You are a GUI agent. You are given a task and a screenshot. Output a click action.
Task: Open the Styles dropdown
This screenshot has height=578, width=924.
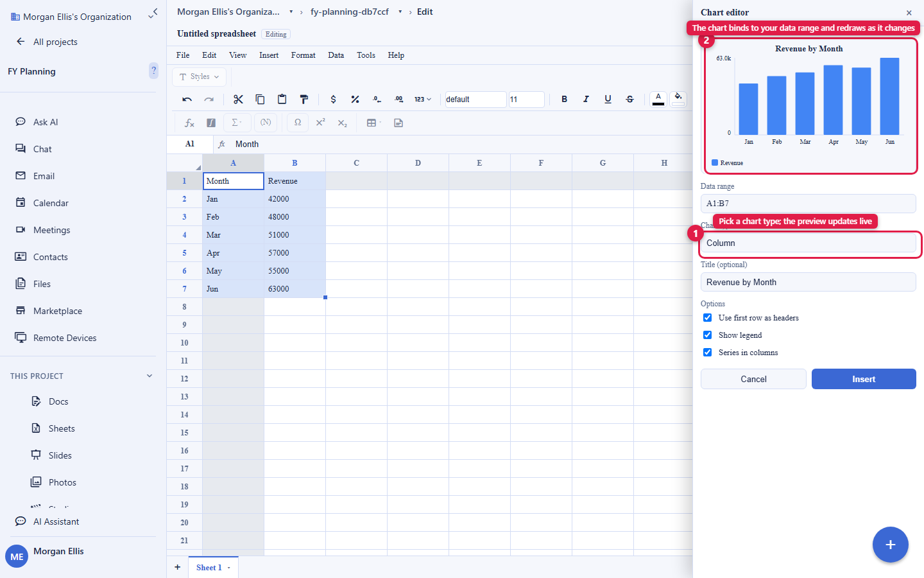point(199,76)
